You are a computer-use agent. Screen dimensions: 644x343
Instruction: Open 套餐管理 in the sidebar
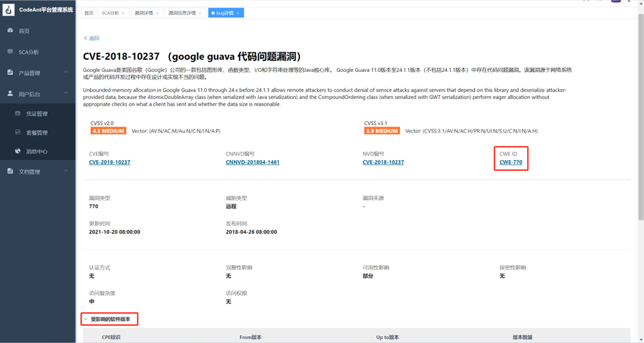37,132
